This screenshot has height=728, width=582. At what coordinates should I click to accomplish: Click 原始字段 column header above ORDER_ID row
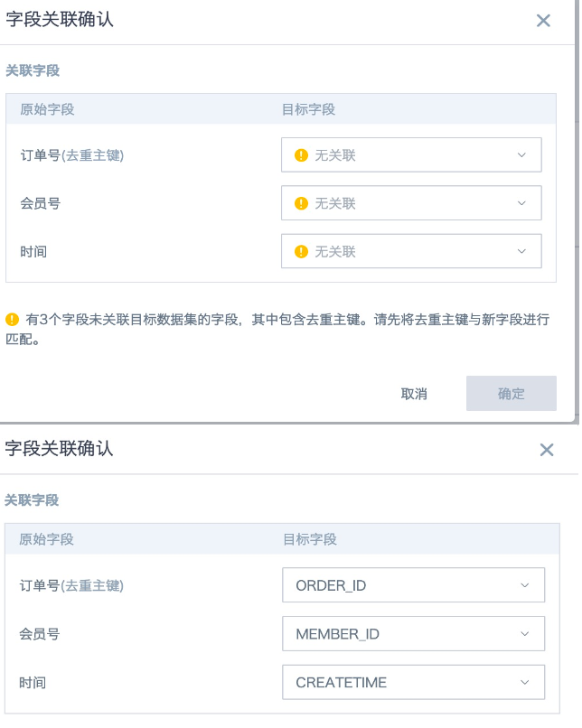[46, 539]
